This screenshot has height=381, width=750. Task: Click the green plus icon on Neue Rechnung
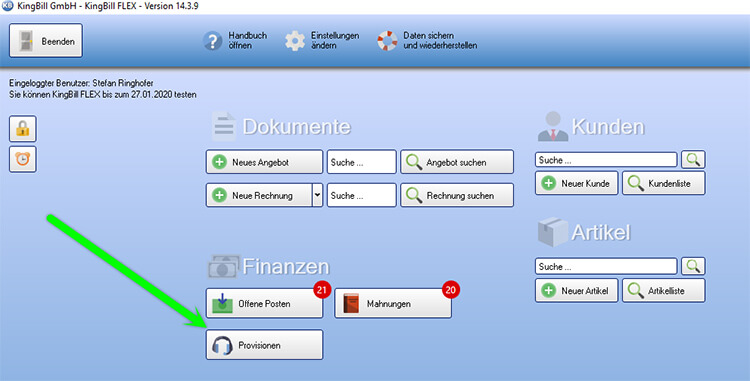[x=219, y=195]
